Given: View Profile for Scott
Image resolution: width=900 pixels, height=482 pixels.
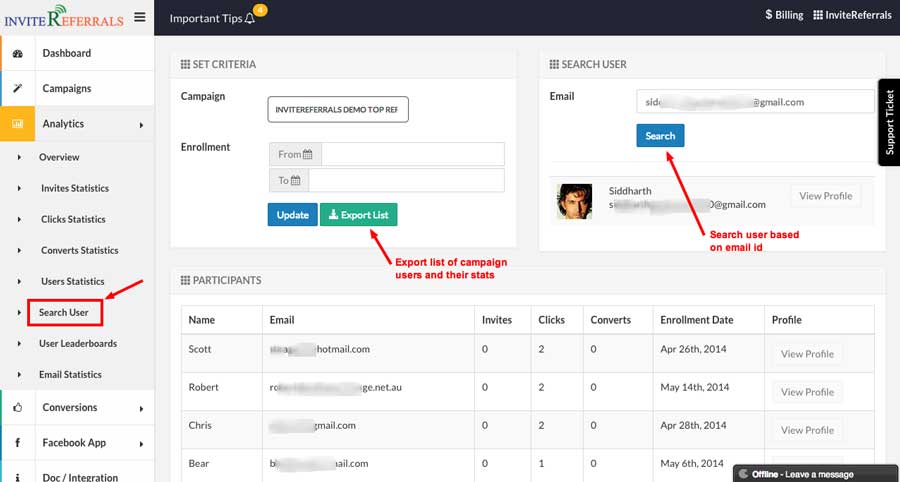Looking at the screenshot, I should 807,354.
